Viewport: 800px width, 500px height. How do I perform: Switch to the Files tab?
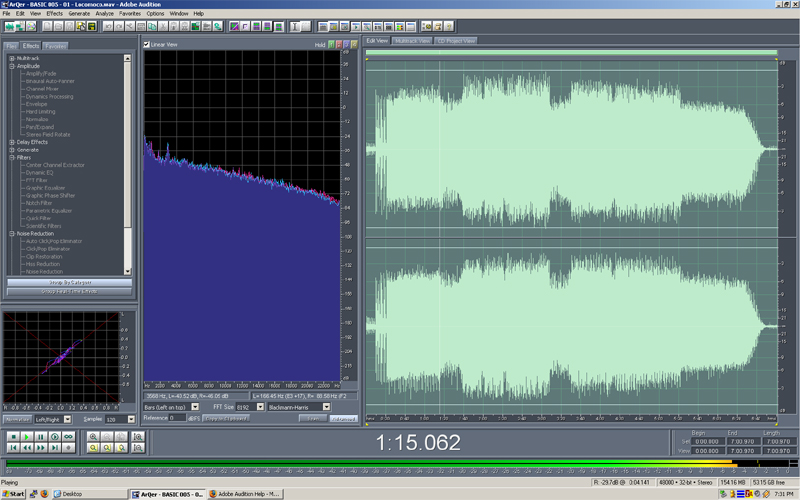11,46
